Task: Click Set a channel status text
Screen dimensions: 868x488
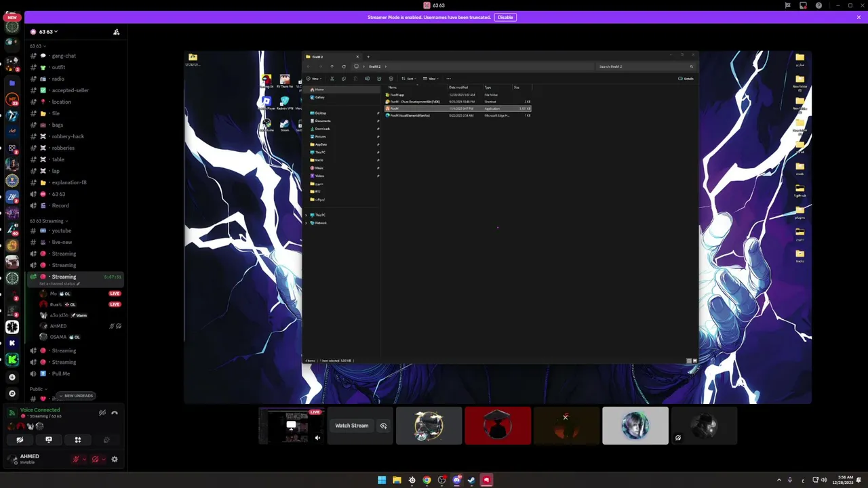Action: (x=58, y=284)
